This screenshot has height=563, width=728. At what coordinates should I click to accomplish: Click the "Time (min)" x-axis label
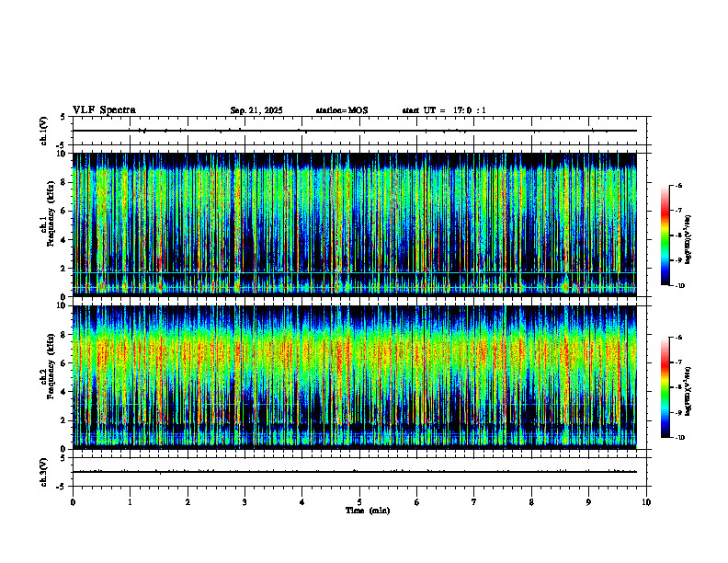tap(368, 511)
